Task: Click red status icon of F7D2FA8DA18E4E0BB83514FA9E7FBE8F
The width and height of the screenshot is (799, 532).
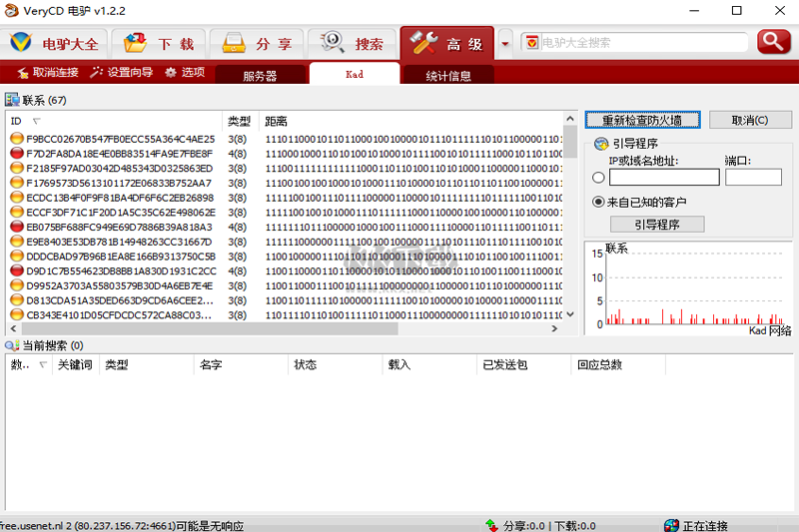Action: (17, 154)
